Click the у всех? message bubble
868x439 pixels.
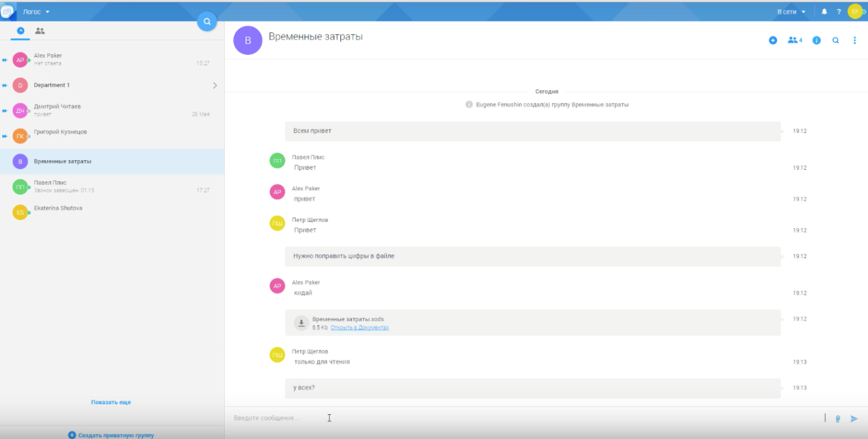(533, 388)
